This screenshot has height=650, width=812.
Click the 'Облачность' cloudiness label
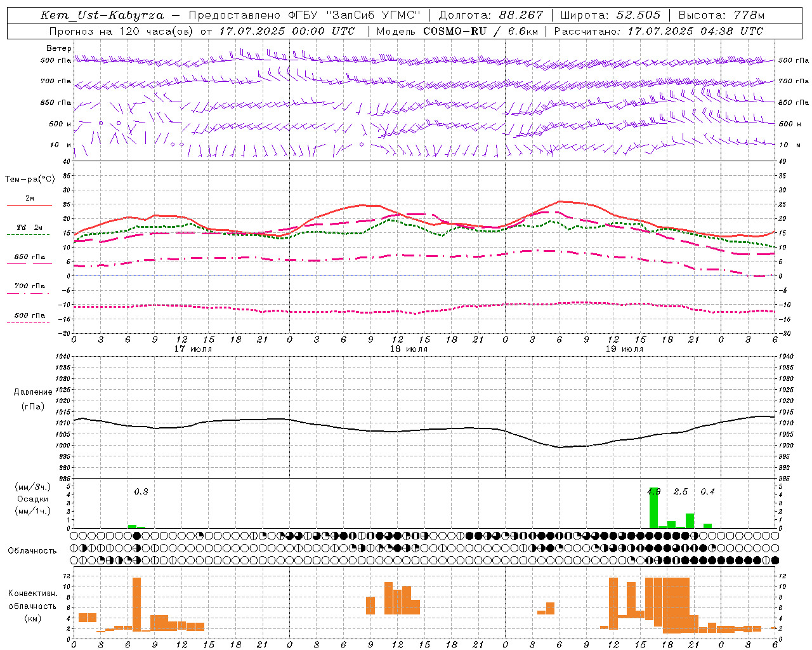click(32, 551)
